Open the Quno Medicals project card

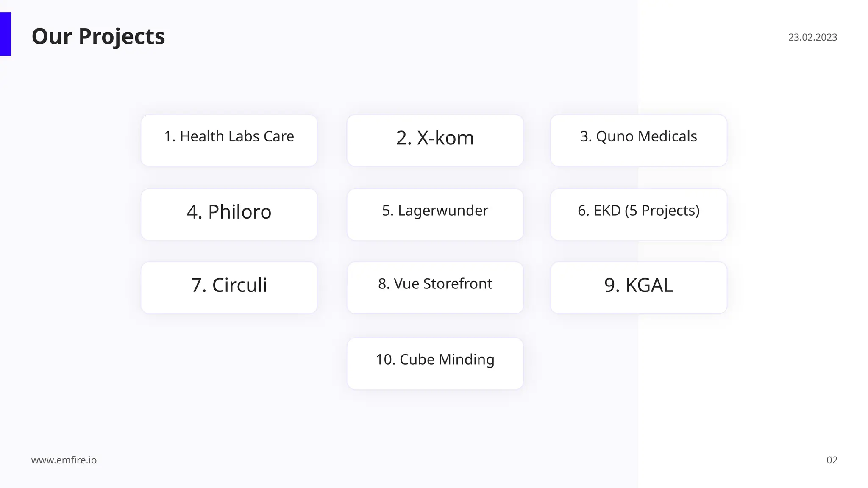(638, 140)
